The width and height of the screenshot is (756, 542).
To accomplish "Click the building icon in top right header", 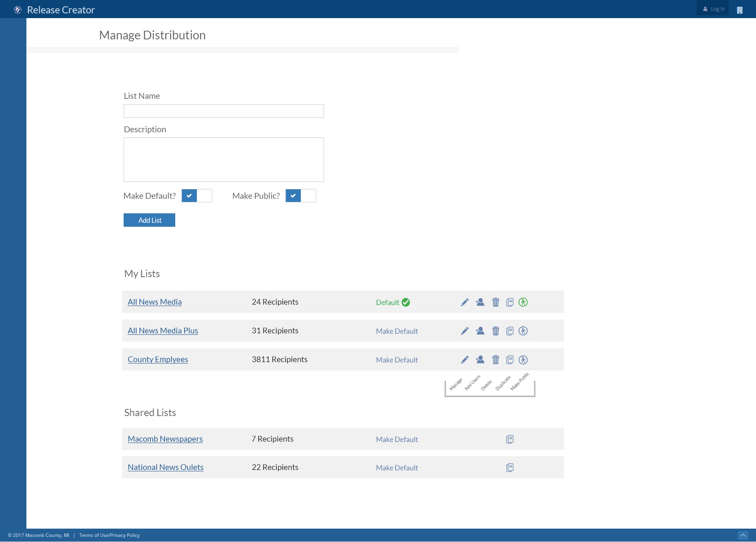I will click(x=740, y=10).
